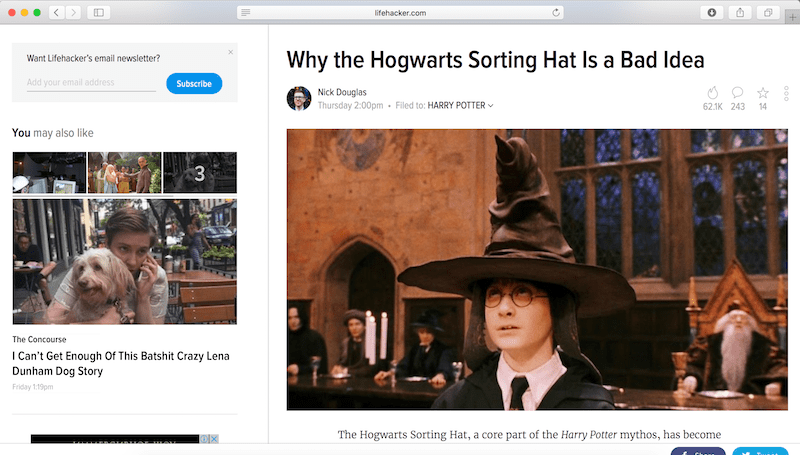Click the Twitter Tweet button
The height and width of the screenshot is (455, 800).
(760, 451)
